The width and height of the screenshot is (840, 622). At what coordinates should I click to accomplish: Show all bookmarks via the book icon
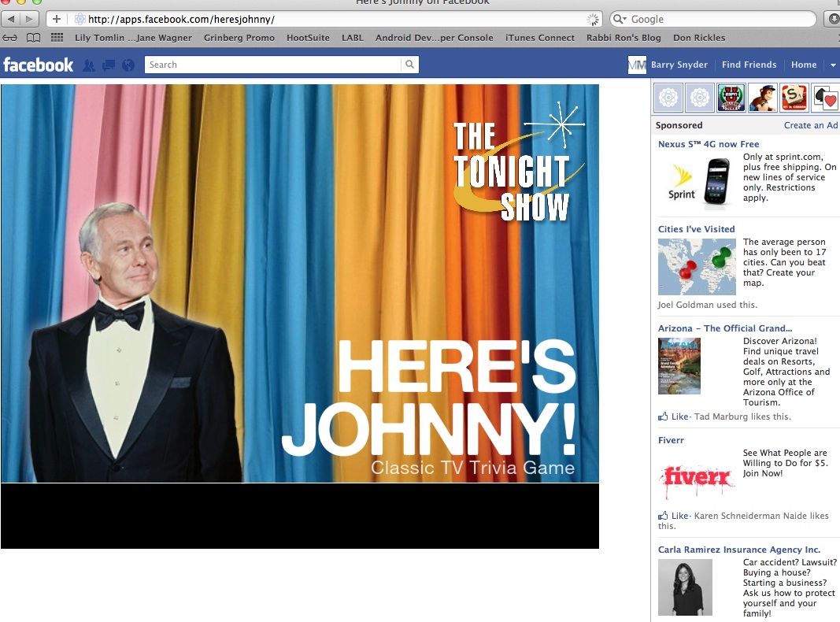coord(33,38)
